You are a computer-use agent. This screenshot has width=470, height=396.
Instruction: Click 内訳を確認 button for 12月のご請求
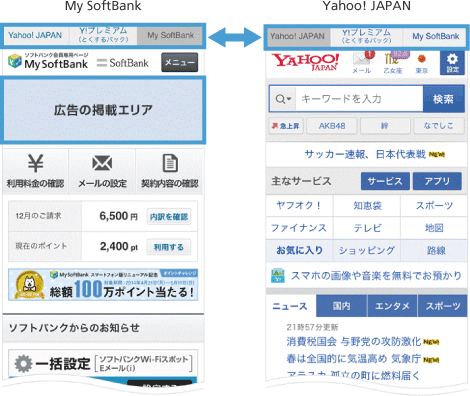[169, 217]
